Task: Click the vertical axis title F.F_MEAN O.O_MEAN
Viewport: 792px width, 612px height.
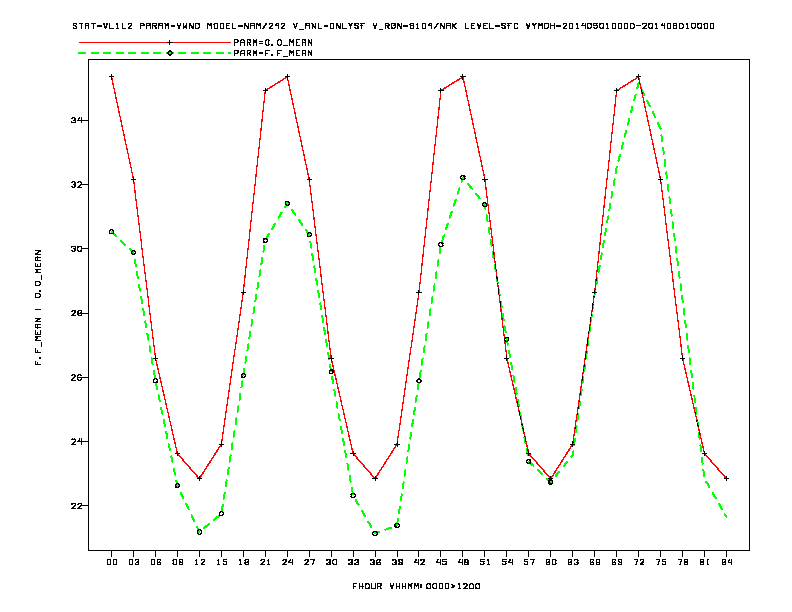Action: click(38, 307)
